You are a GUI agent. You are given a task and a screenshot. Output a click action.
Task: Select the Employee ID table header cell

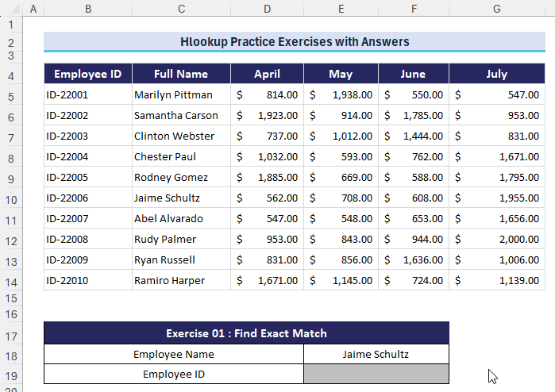[87, 74]
